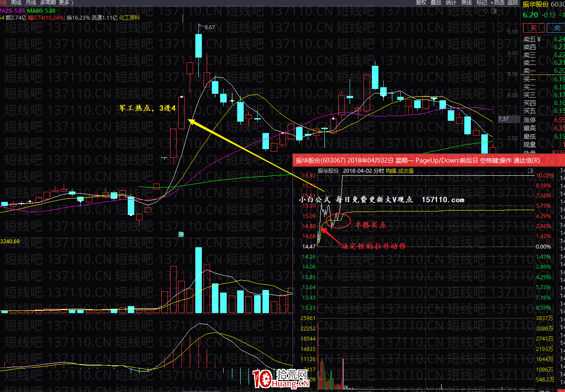
Task: Click the 振华股份 stock name in the quote panel
Action: coord(535,4)
